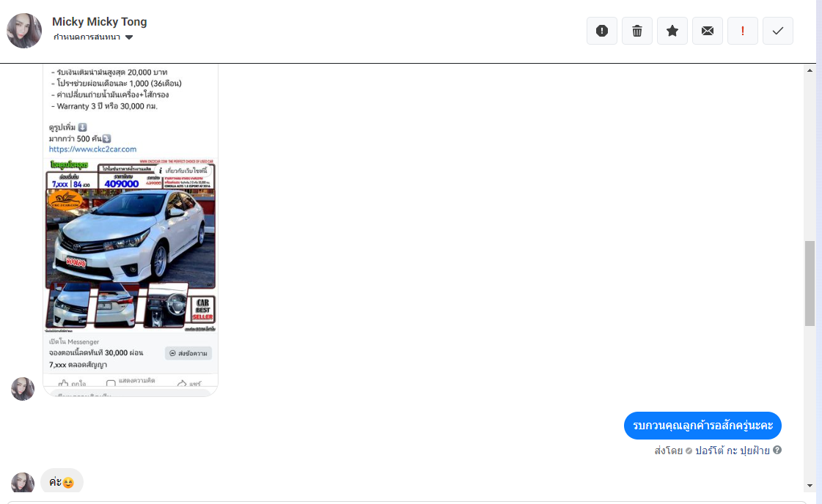Image resolution: width=822 pixels, height=504 pixels.
Task: Flag conversation with red exclamation icon
Action: click(x=742, y=31)
